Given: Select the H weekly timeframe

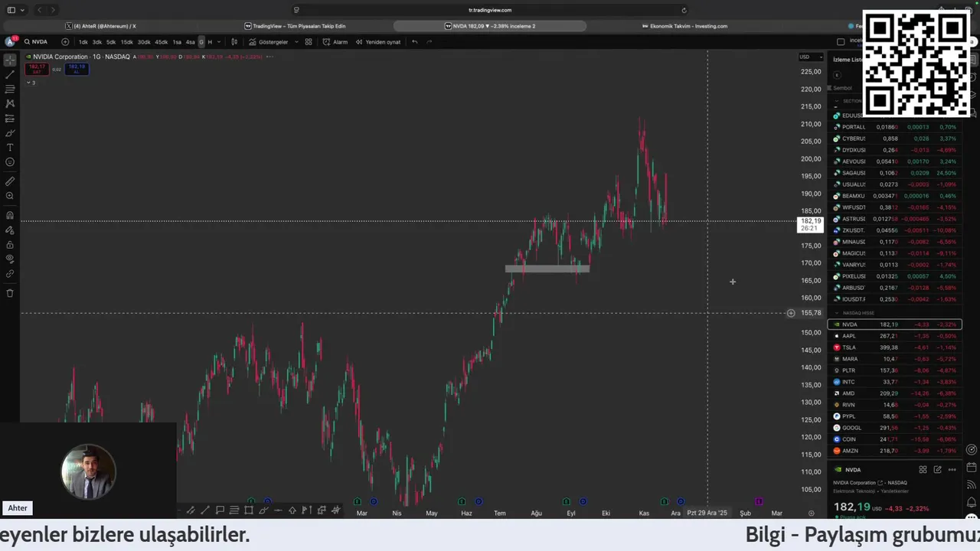Looking at the screenshot, I should (x=210, y=42).
